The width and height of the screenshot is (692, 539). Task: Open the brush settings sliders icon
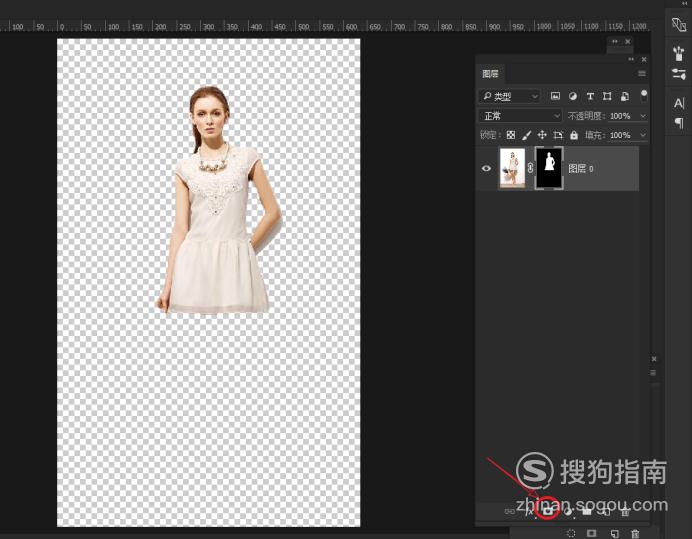(679, 73)
